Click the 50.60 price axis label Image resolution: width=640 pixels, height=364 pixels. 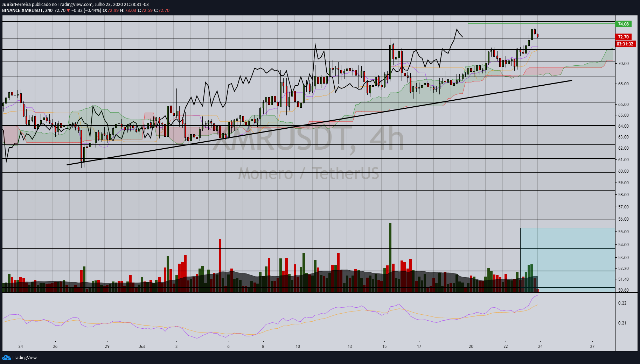pyautogui.click(x=623, y=290)
